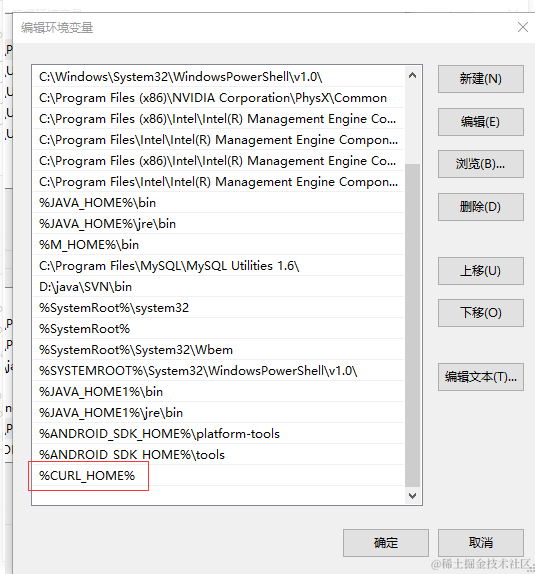Select %SystemRoot%\system32 entry

pos(218,308)
